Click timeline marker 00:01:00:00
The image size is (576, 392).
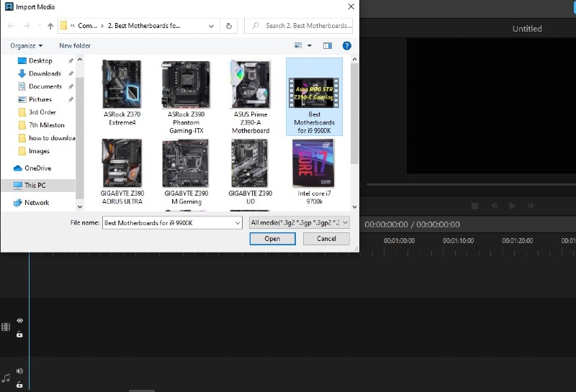click(x=399, y=241)
